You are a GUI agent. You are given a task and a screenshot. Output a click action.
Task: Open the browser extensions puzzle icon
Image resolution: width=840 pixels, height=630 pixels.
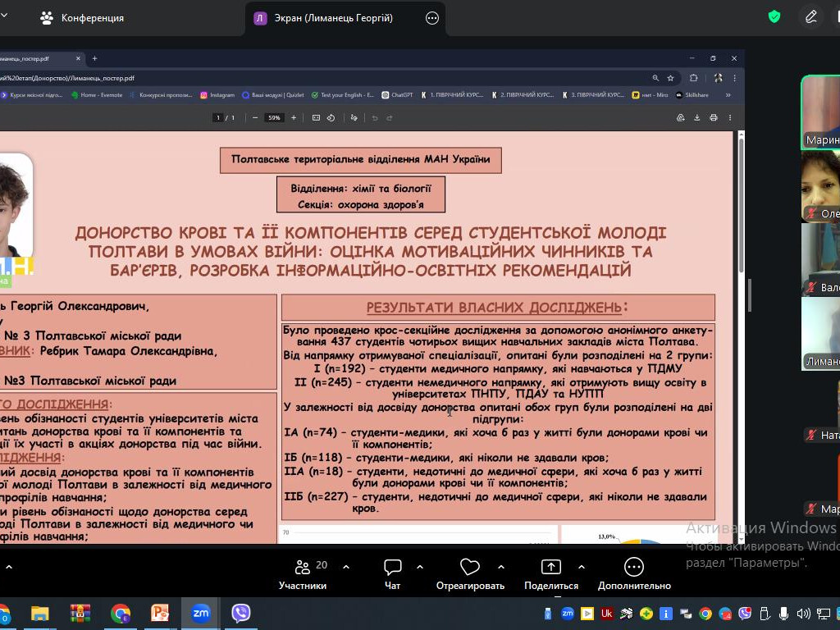click(694, 78)
